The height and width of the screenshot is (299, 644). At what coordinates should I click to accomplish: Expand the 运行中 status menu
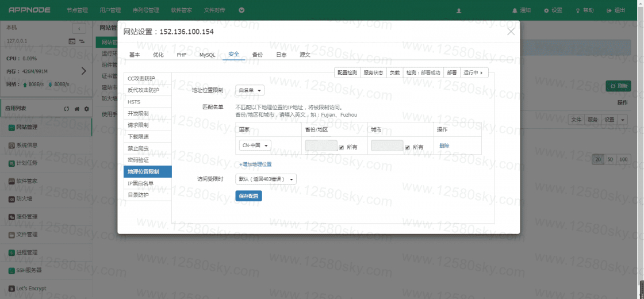point(474,72)
